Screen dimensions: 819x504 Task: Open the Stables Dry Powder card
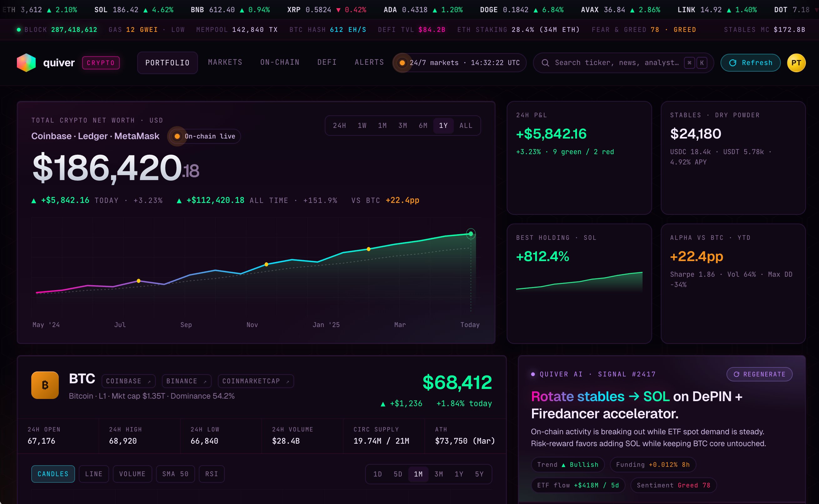pyautogui.click(x=733, y=158)
